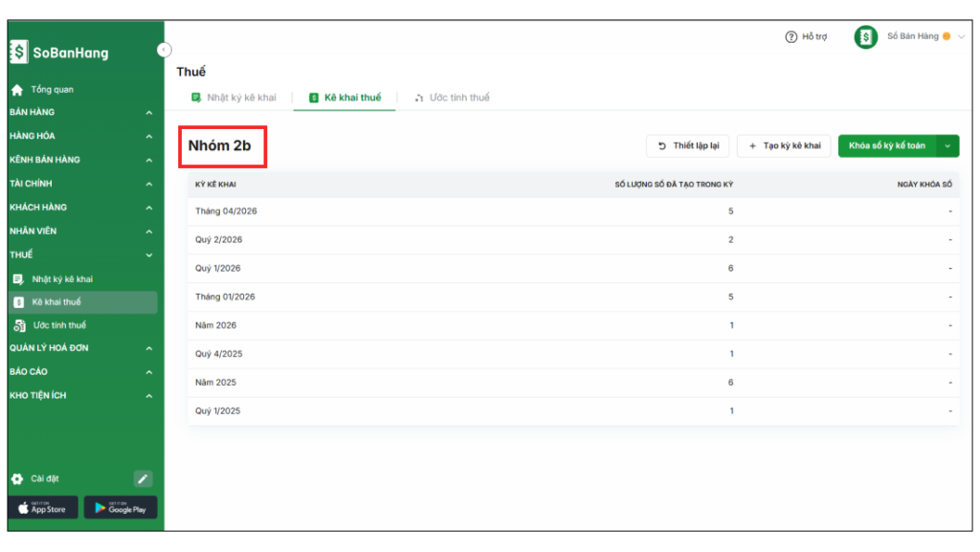The image size is (980, 552).
Task: Expand the BÁO CÁO sidebar section
Action: click(148, 372)
